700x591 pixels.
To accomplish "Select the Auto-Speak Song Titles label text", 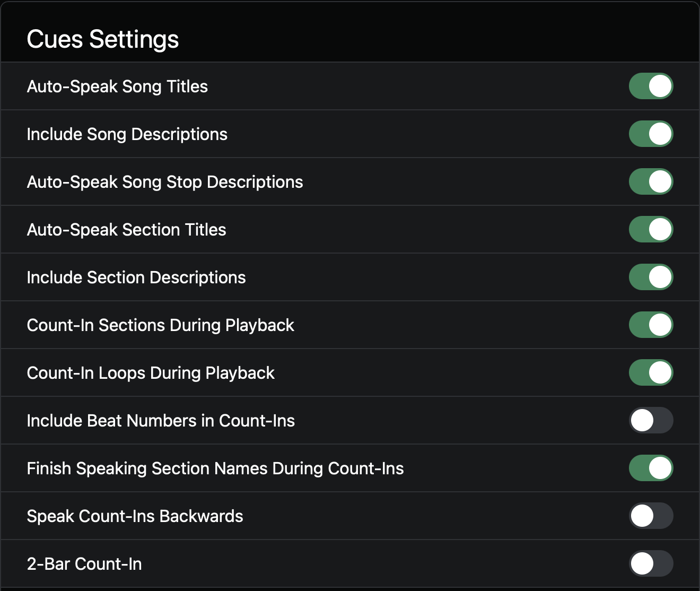I will coord(117,86).
